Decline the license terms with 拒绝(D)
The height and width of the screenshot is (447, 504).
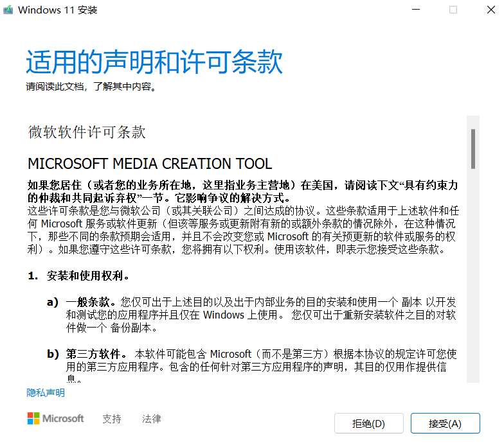point(369,423)
